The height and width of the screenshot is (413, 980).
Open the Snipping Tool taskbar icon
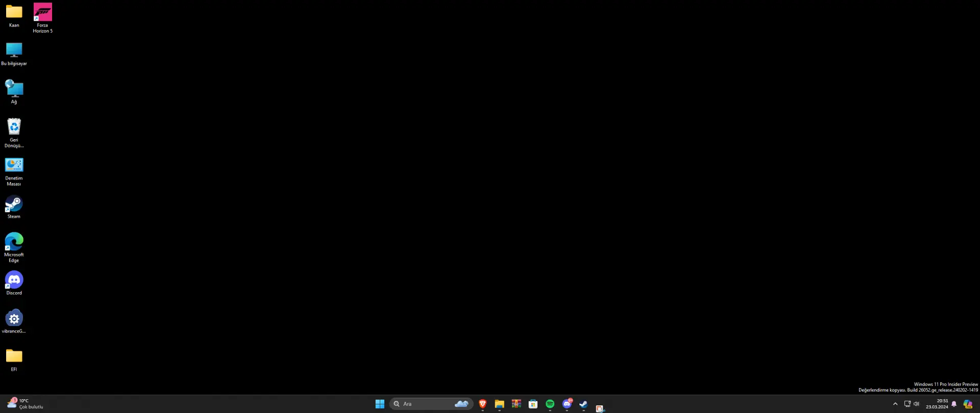tap(600, 408)
